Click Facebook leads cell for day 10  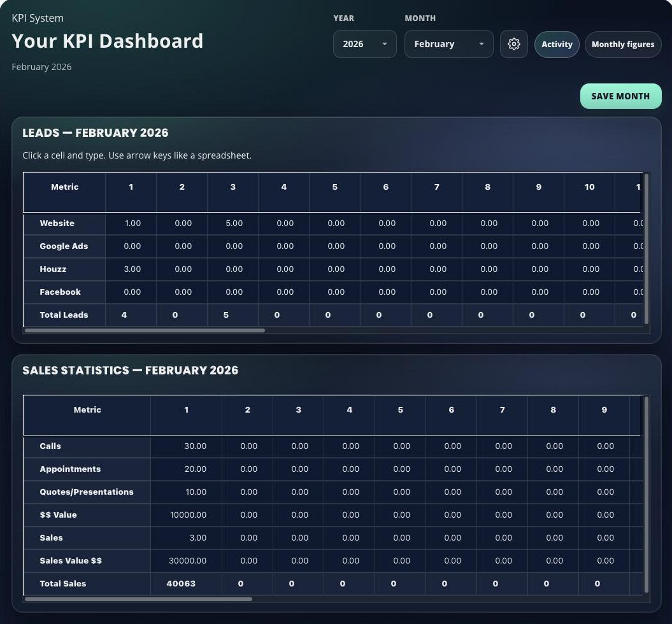(590, 292)
